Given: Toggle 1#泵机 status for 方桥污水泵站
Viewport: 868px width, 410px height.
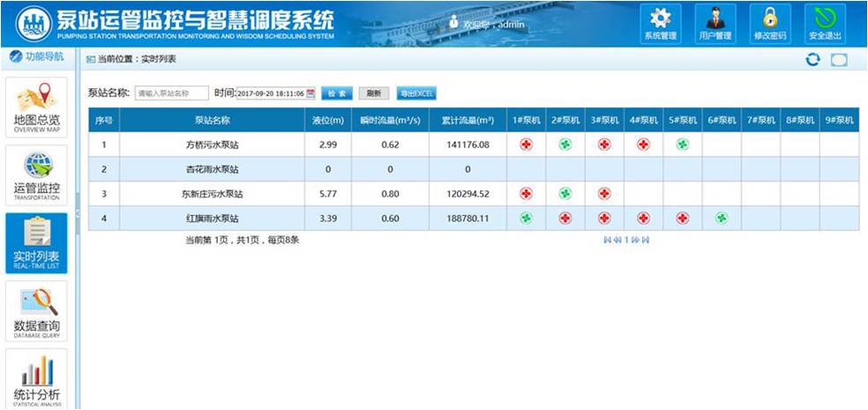Looking at the screenshot, I should (526, 145).
